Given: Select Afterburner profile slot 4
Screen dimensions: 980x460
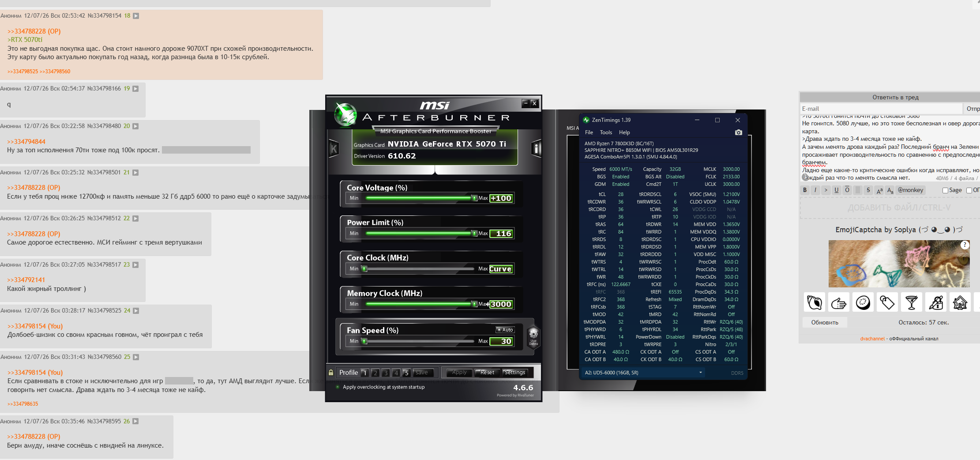Looking at the screenshot, I should (396, 373).
